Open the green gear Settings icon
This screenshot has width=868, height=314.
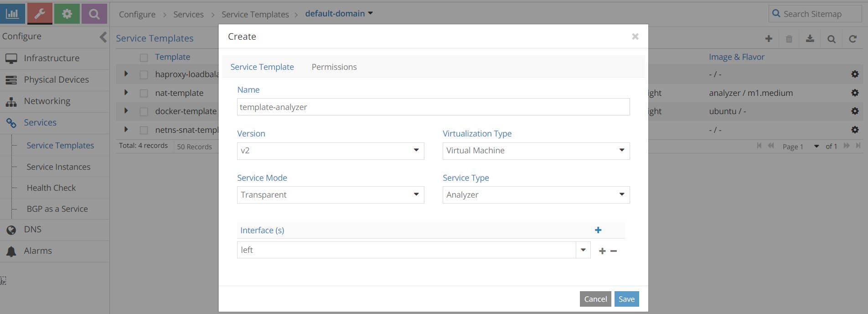click(x=67, y=13)
